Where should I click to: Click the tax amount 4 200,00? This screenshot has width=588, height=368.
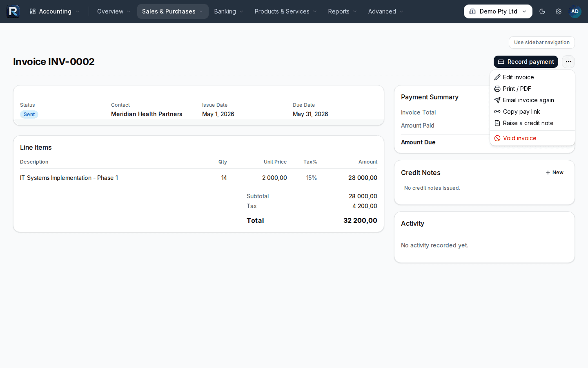365,206
